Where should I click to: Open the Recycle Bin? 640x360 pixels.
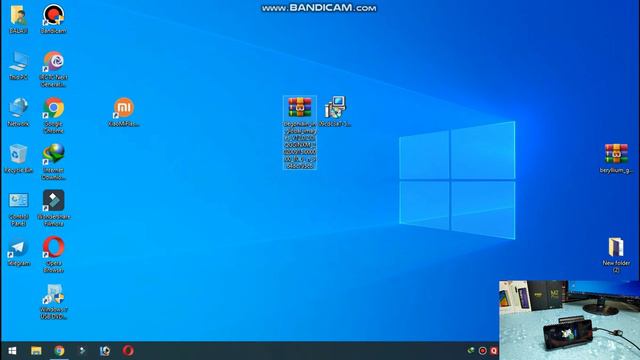tap(18, 158)
